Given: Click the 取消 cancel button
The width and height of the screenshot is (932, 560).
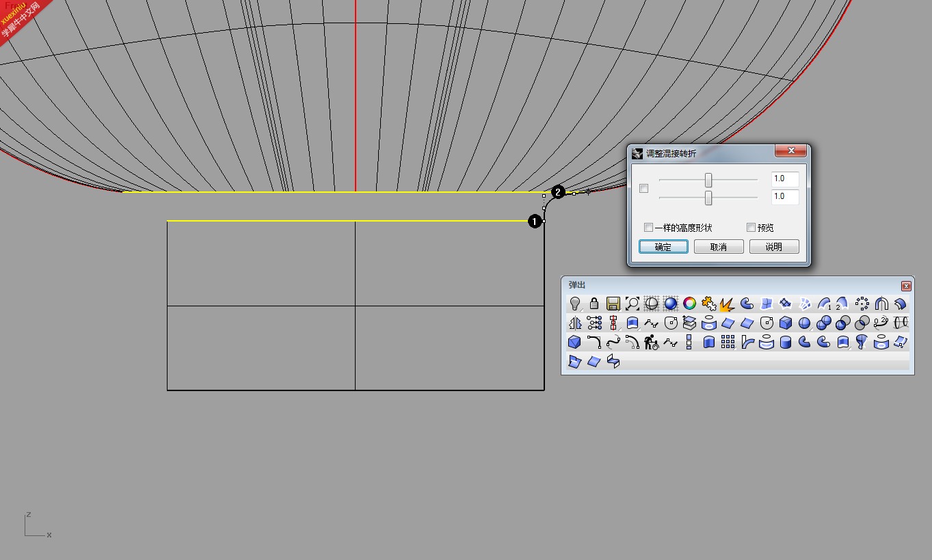Looking at the screenshot, I should pos(719,247).
